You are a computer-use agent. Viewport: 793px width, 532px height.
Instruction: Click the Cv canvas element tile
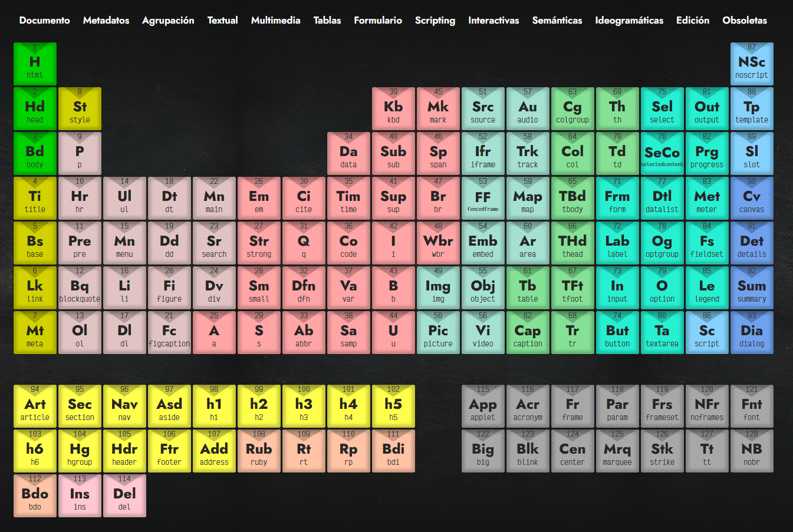751,199
